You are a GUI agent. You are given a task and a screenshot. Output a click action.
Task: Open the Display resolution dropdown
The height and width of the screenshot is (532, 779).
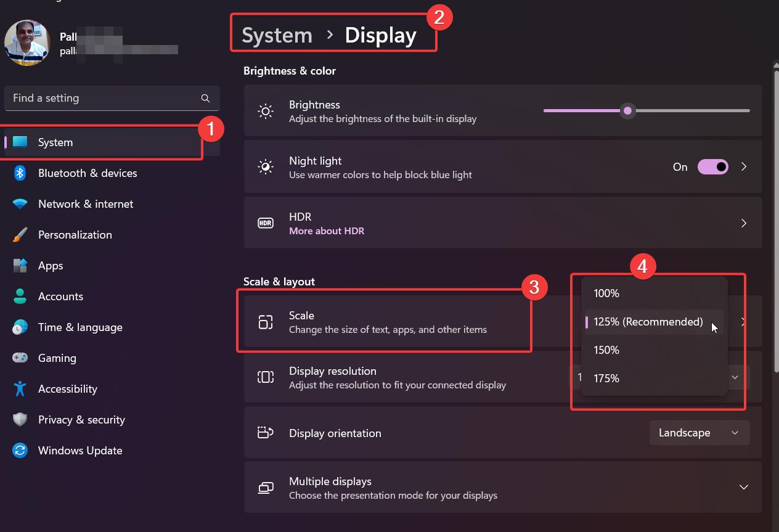[x=734, y=376]
